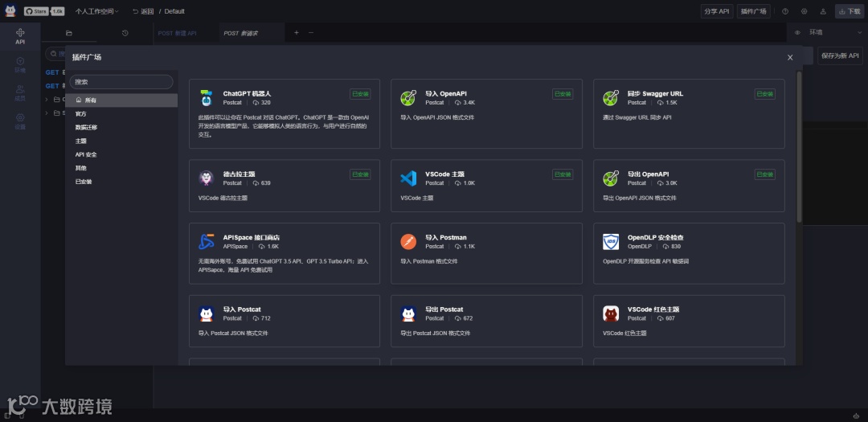
Task: Open the personal workspace dropdown
Action: click(x=97, y=11)
